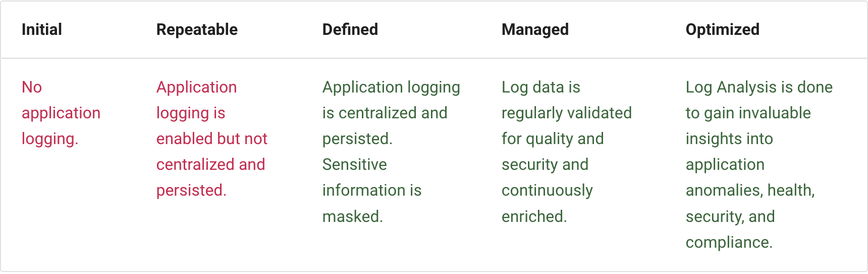
Task: Click the red 'Application logging is enabled' cell
Action: tap(212, 139)
